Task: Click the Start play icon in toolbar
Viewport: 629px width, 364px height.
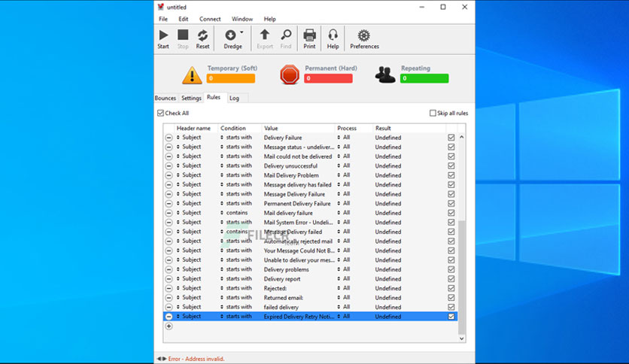Action: click(163, 35)
